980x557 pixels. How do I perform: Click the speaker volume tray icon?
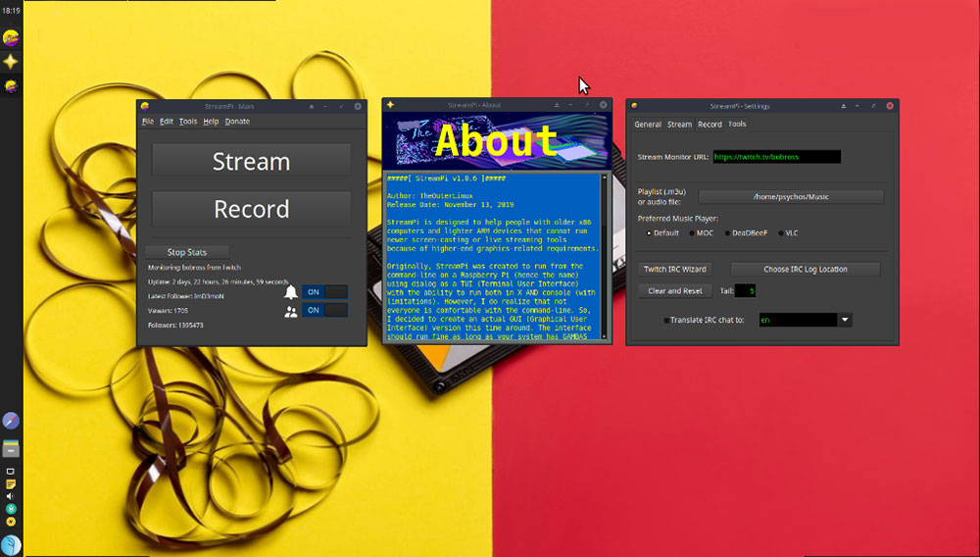coord(11,496)
